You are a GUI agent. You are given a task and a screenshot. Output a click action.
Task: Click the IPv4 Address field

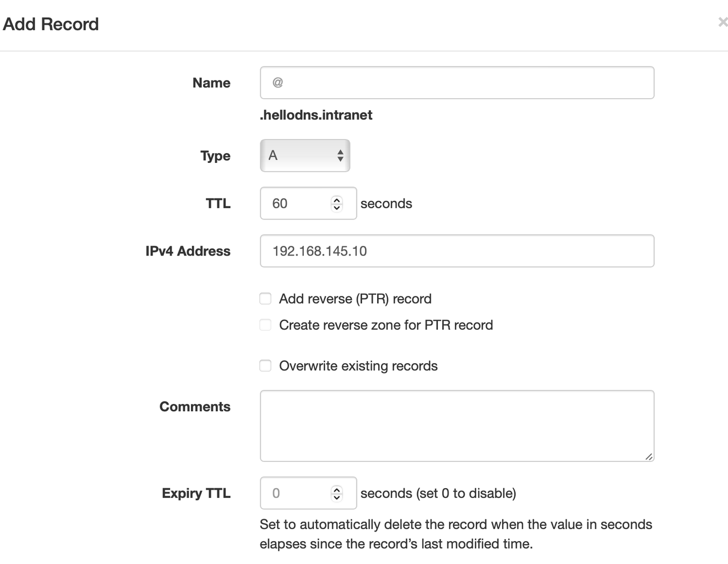point(457,251)
